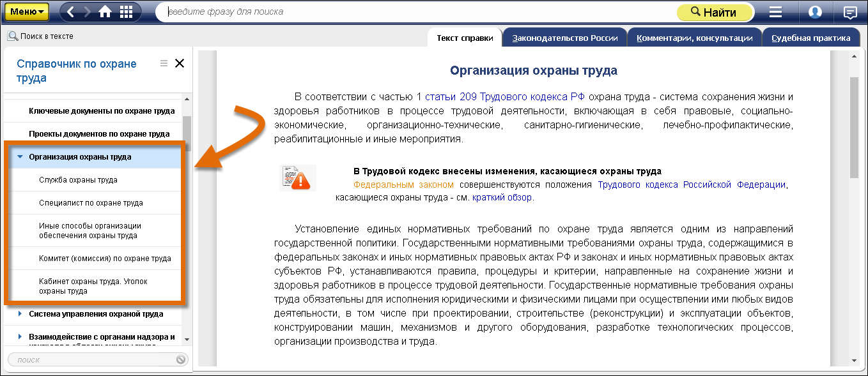Expand Система управления охраной труда

[20, 314]
